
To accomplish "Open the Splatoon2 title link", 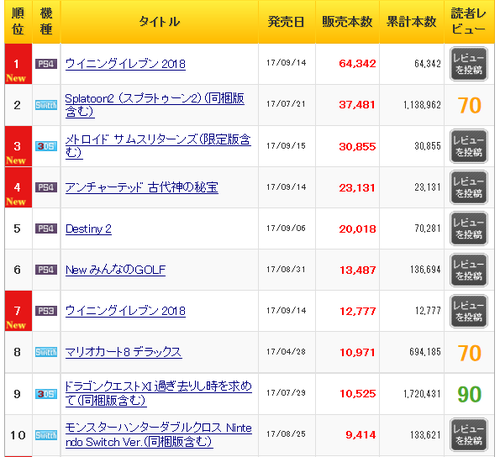I will tap(155, 105).
